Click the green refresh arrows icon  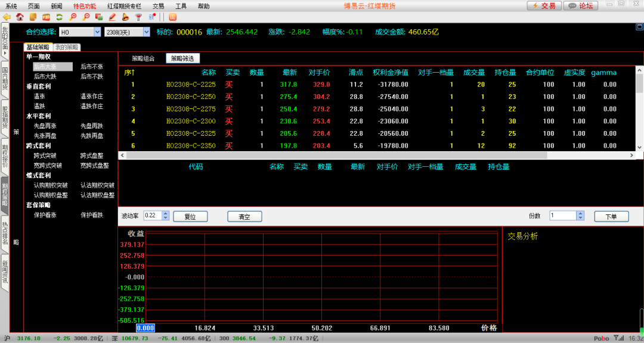pos(59,17)
